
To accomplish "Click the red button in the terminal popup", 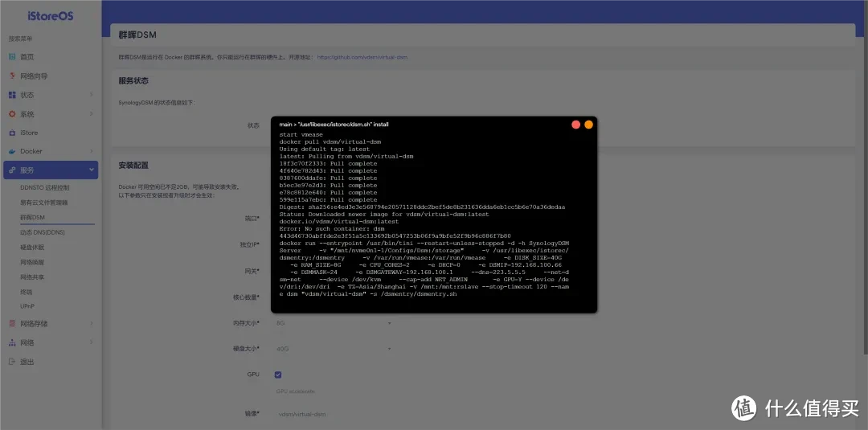I will point(575,125).
